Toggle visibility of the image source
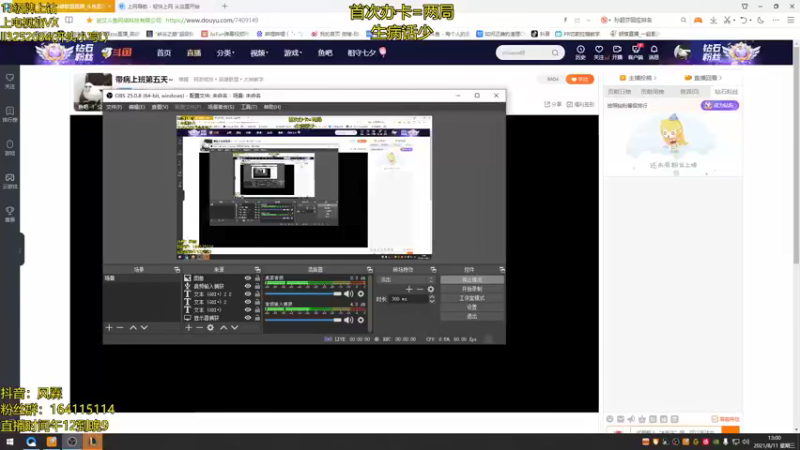Image resolution: width=800 pixels, height=450 pixels. tap(248, 278)
